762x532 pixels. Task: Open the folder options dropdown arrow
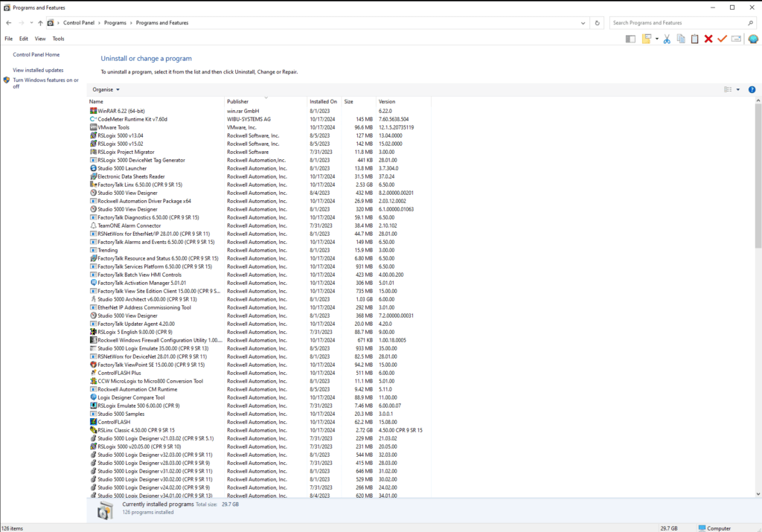tap(656, 39)
